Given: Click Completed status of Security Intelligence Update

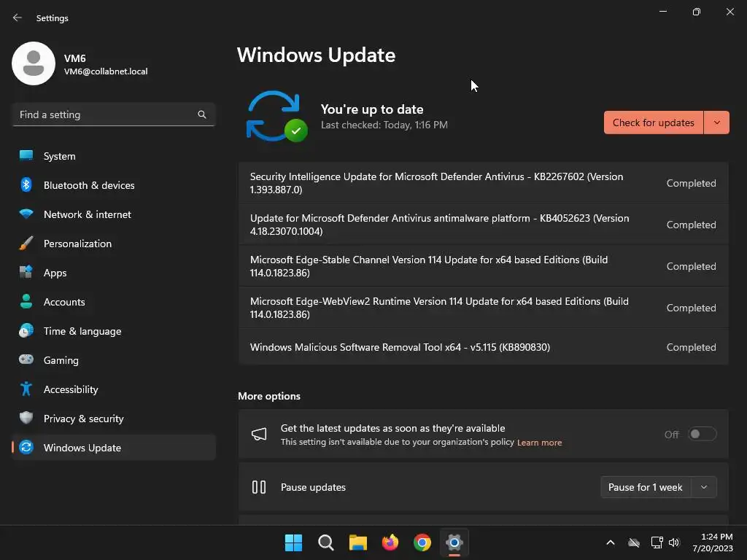Looking at the screenshot, I should click(x=691, y=183).
